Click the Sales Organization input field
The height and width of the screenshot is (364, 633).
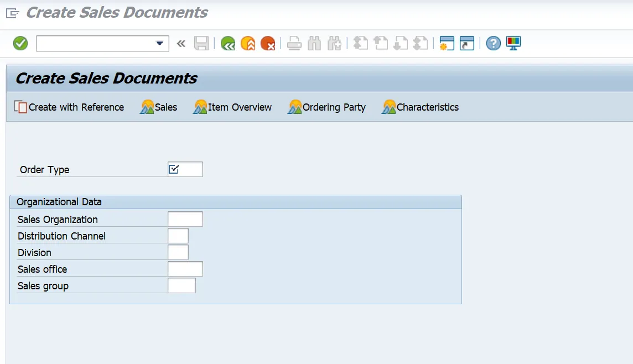click(x=185, y=219)
